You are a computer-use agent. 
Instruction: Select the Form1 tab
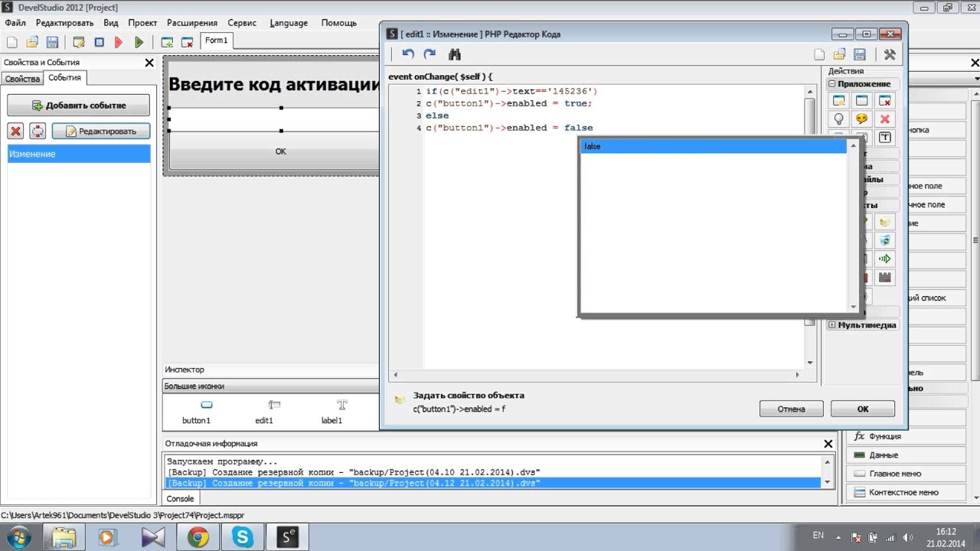(216, 41)
